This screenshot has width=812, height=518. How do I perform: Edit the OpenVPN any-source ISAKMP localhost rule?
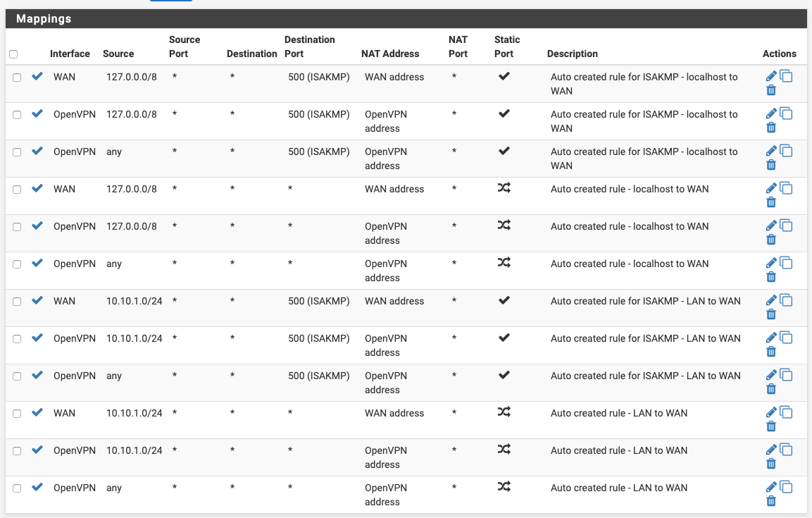[771, 151]
